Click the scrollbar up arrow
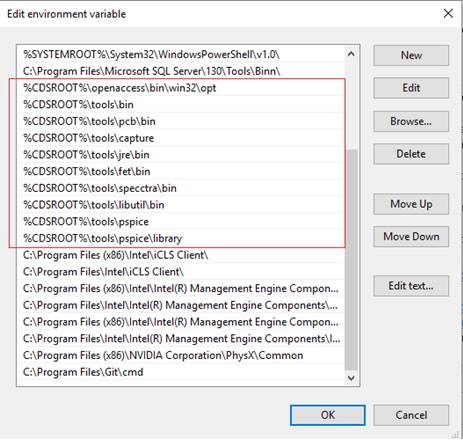 [351, 54]
